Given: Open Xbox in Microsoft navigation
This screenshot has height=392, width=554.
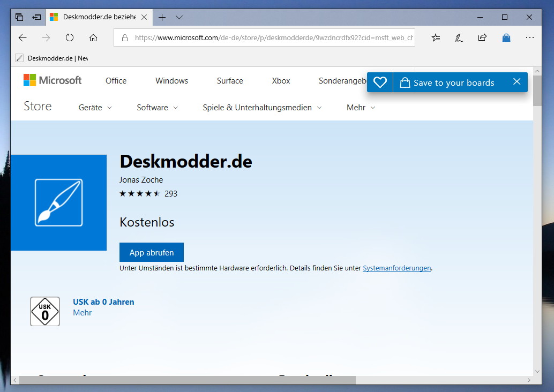Looking at the screenshot, I should tap(281, 81).
